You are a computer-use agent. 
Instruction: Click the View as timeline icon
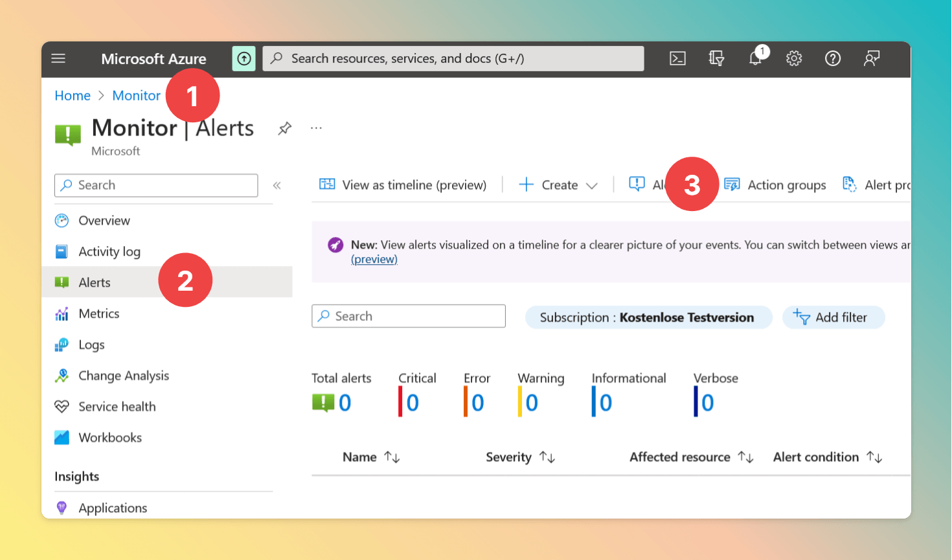click(327, 185)
